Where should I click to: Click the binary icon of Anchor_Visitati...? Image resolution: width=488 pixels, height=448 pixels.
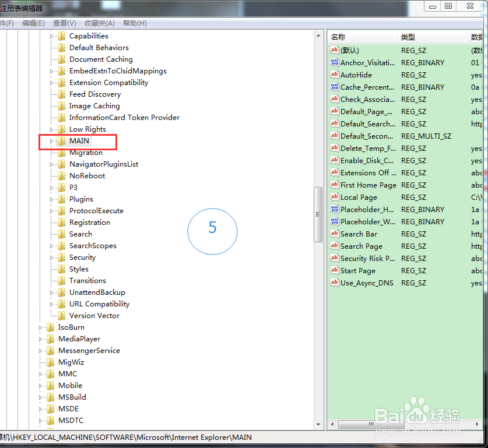[335, 62]
